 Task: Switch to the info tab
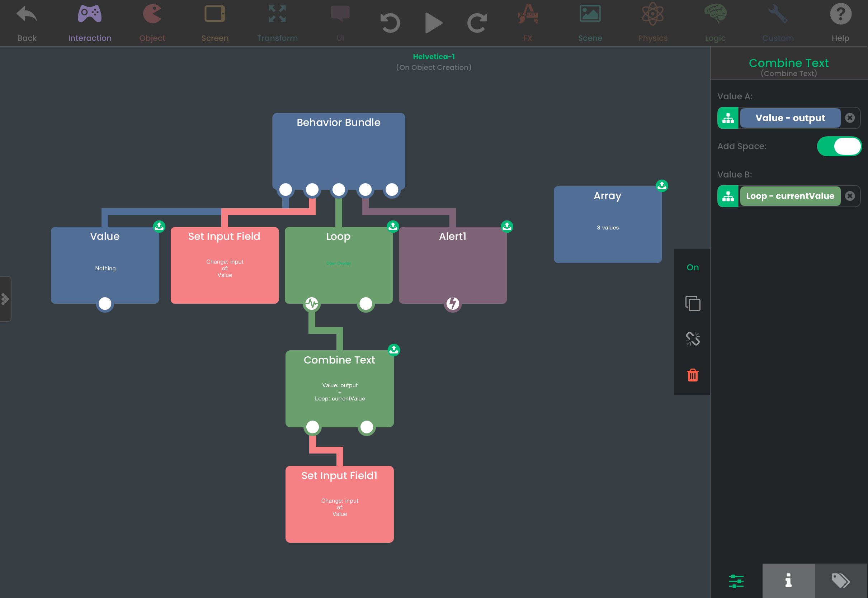(x=788, y=581)
